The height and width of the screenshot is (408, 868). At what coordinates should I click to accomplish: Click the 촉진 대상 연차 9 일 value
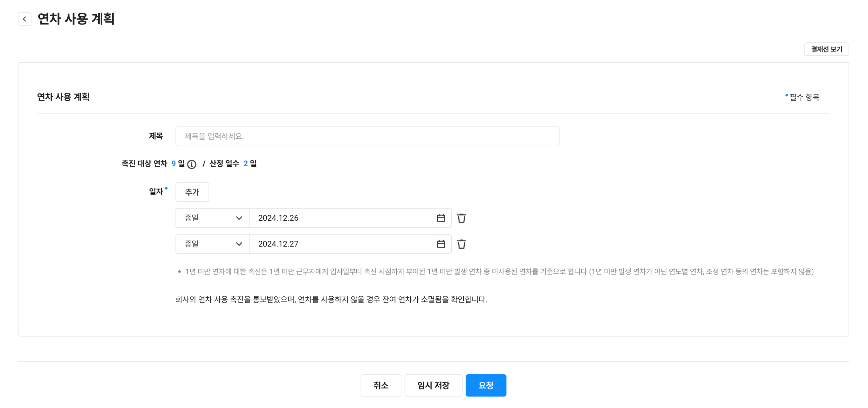[x=174, y=163]
